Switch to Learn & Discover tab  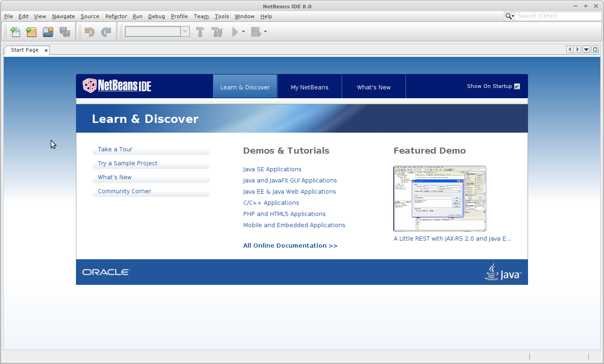245,87
